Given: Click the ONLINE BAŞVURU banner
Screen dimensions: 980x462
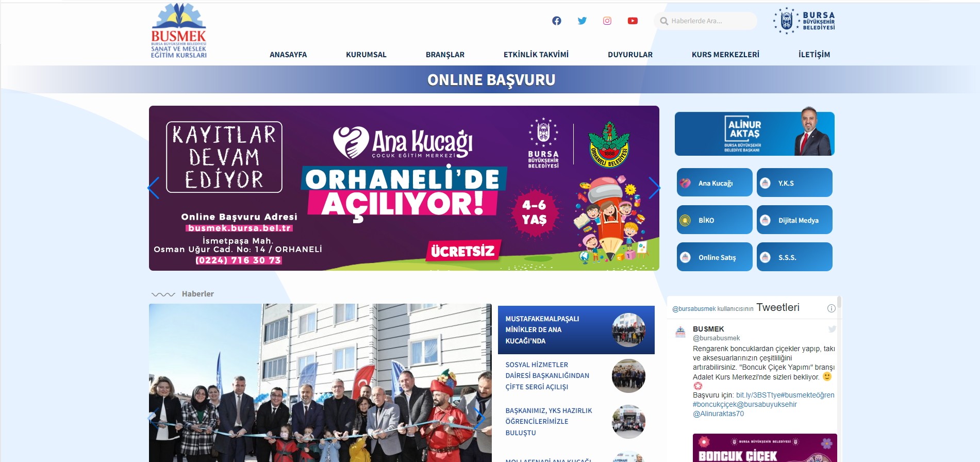Looking at the screenshot, I should click(491, 80).
